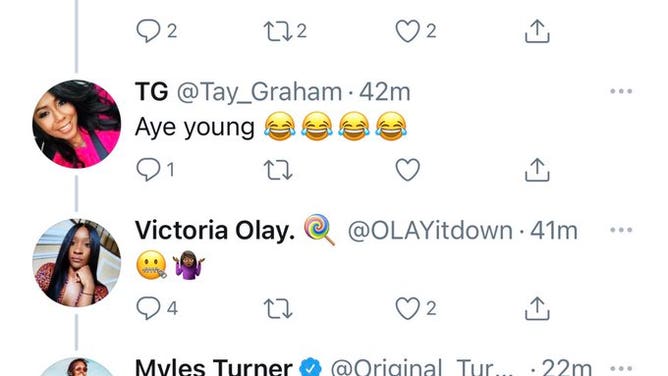The height and width of the screenshot is (376, 668).
Task: Like the top tweet with 2 likes
Action: click(408, 31)
